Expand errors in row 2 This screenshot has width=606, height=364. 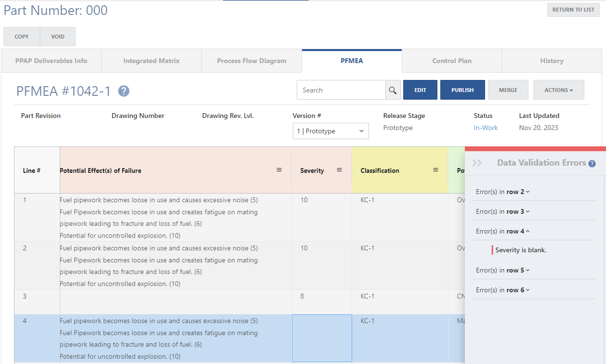point(503,192)
